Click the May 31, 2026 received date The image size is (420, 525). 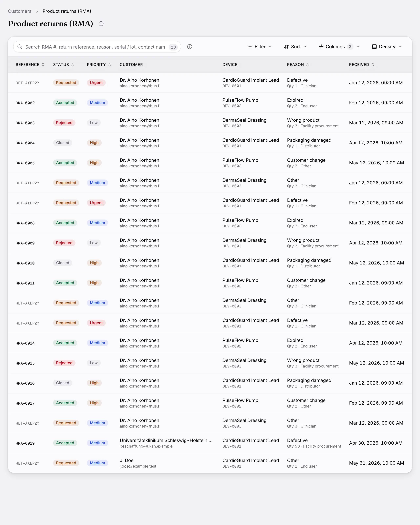376,463
